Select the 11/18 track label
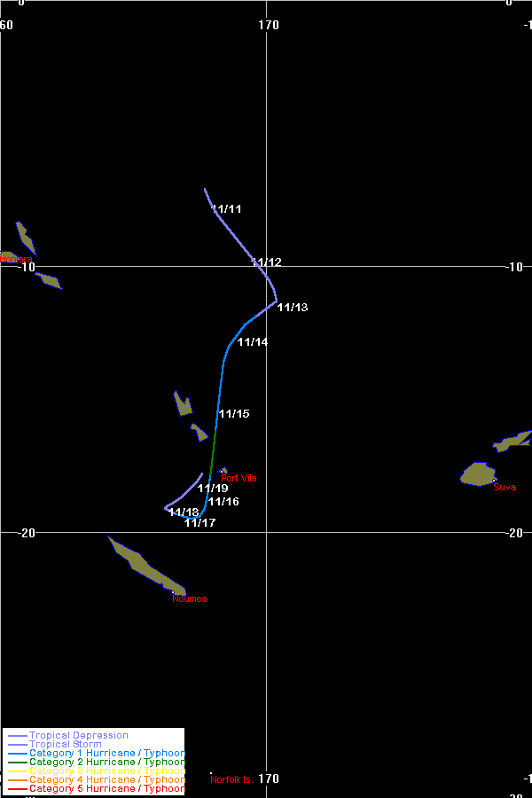 [184, 512]
